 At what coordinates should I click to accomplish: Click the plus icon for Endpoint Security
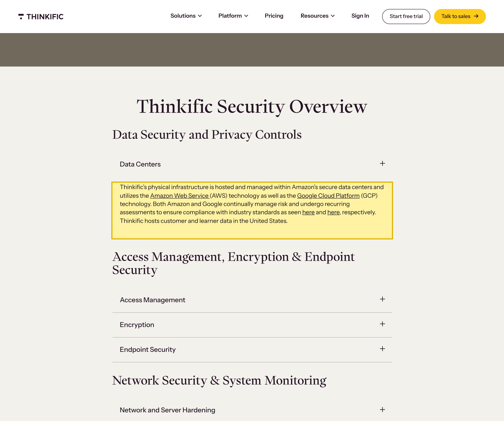click(x=382, y=349)
